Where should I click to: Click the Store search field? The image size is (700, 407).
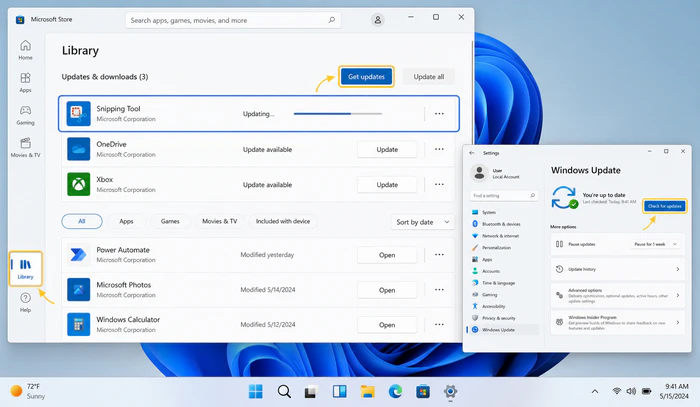click(x=233, y=20)
